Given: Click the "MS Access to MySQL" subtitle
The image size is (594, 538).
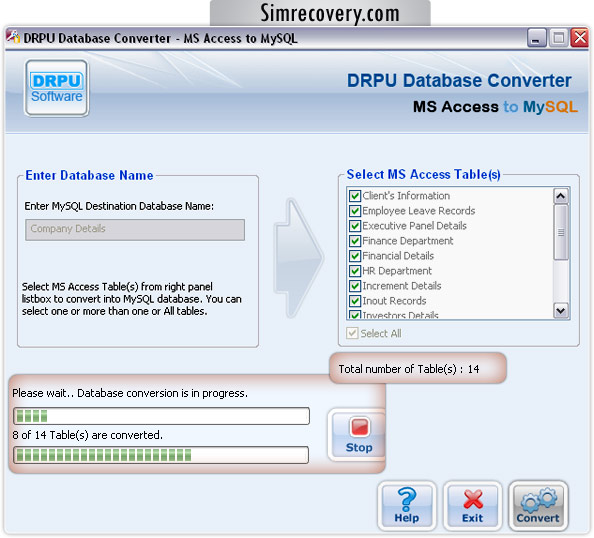Looking at the screenshot, I should coord(495,107).
